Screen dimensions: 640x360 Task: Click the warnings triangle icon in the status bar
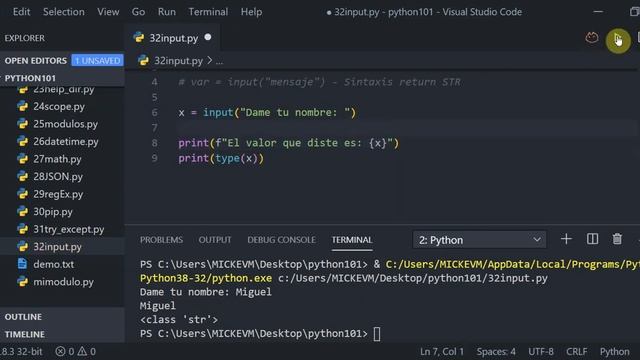[82, 351]
